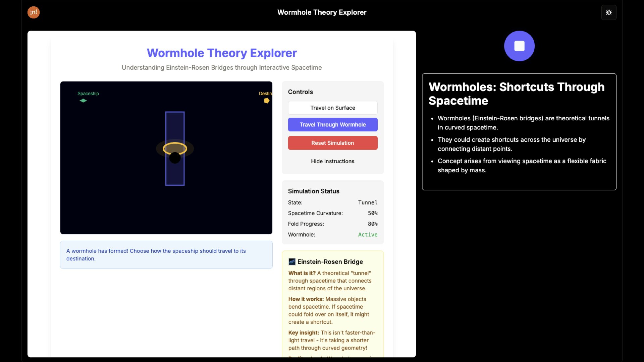Click the orange 'in!' logo badge
The height and width of the screenshot is (362, 644).
coord(33,12)
